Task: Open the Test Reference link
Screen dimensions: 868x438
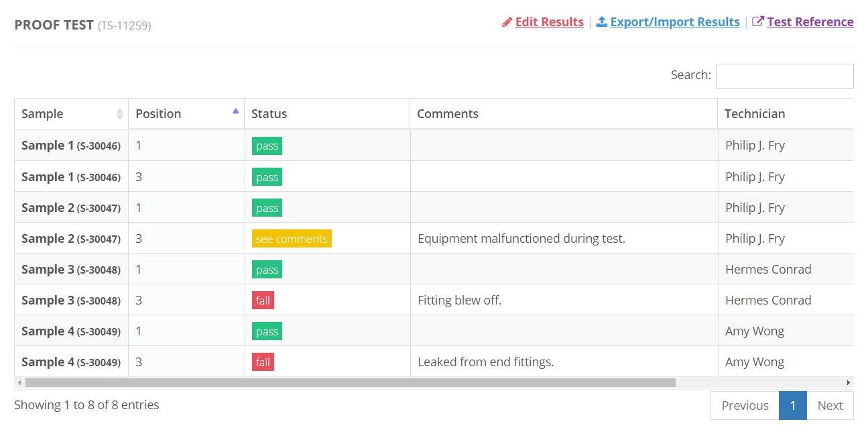Action: [x=810, y=22]
